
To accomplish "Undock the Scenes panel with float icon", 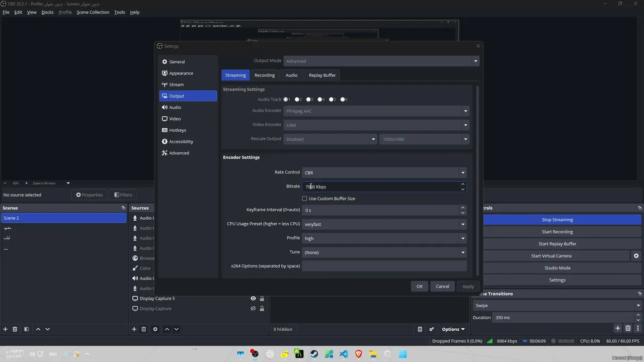I will pyautogui.click(x=123, y=208).
